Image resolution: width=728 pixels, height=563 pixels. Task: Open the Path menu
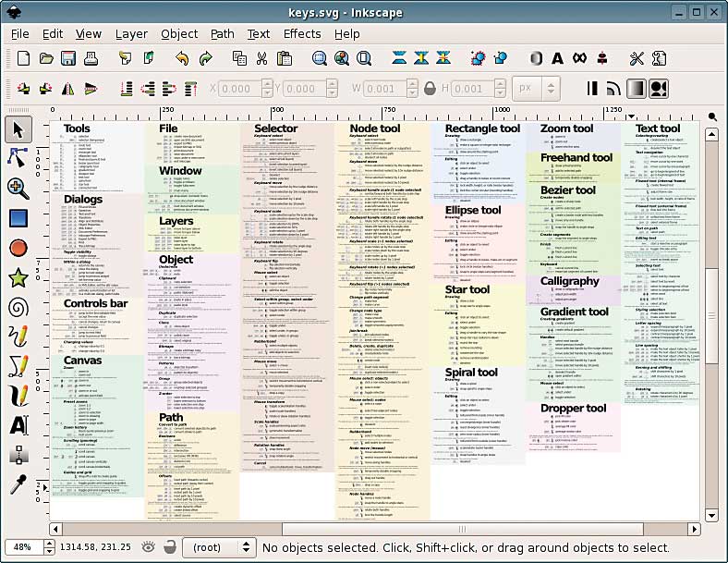click(223, 34)
